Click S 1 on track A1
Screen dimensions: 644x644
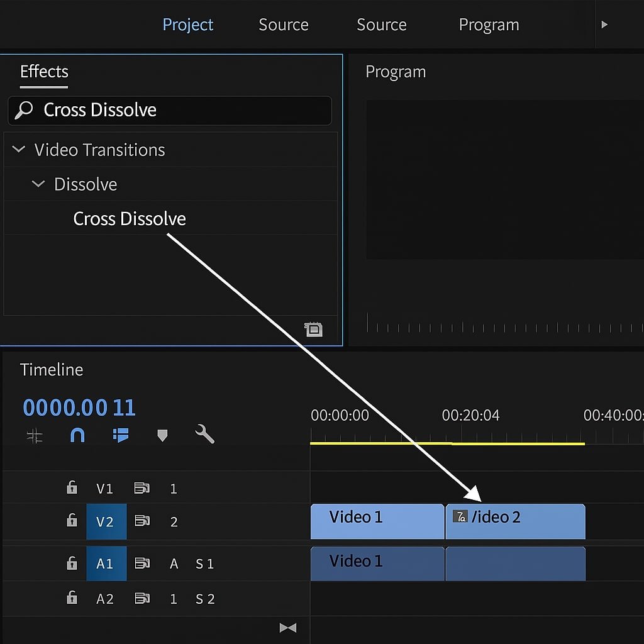click(x=204, y=564)
